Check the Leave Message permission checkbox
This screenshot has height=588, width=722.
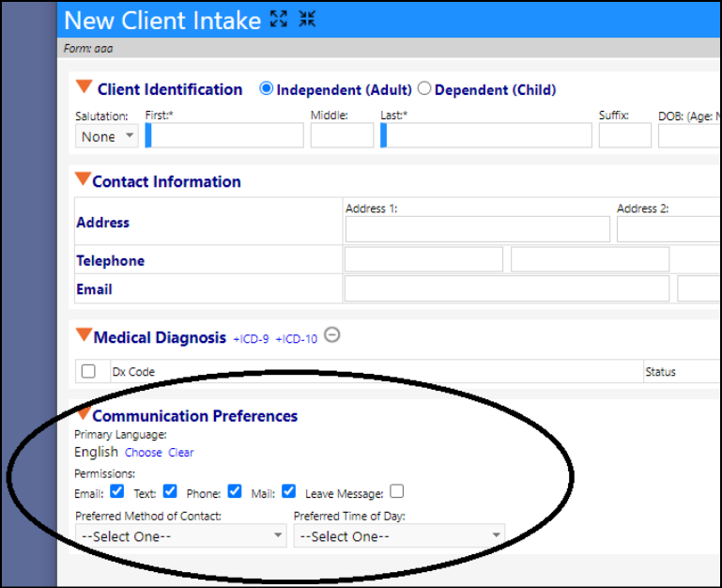pyautogui.click(x=396, y=491)
